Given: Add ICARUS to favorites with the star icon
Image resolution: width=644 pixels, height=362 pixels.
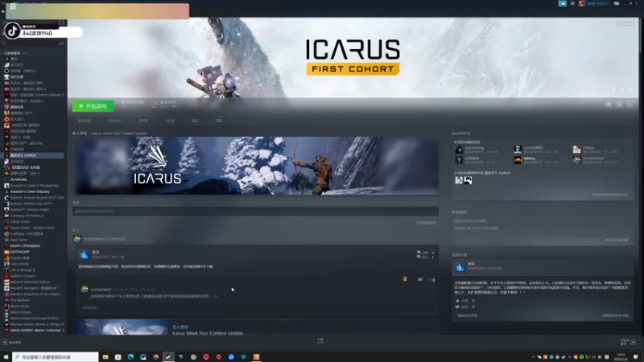Looking at the screenshot, I should point(630,105).
